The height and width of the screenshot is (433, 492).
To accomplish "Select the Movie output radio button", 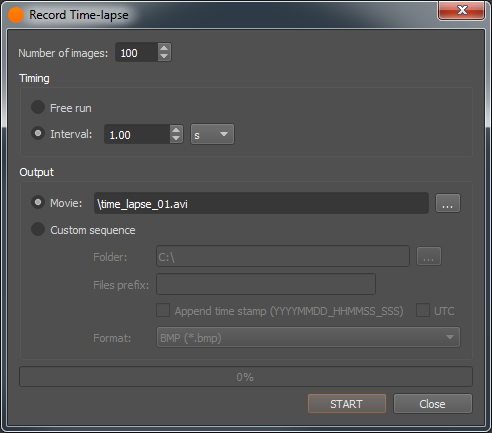I will 38,202.
